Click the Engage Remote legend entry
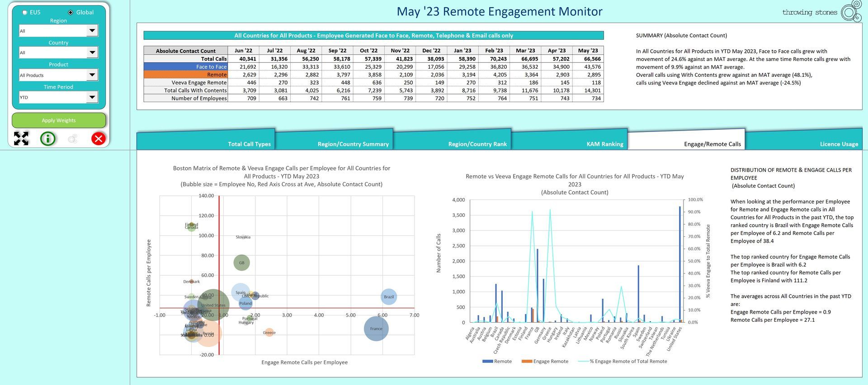868x385 pixels. pos(545,361)
